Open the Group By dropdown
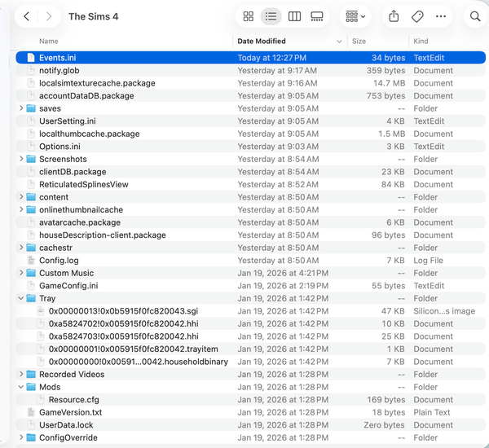The height and width of the screenshot is (448, 489). coord(355,16)
